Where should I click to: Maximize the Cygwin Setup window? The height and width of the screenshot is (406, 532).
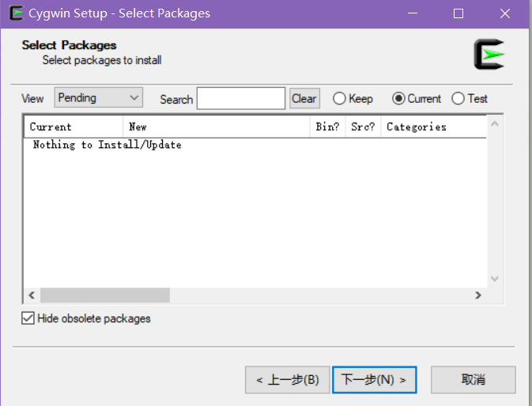tap(458, 13)
